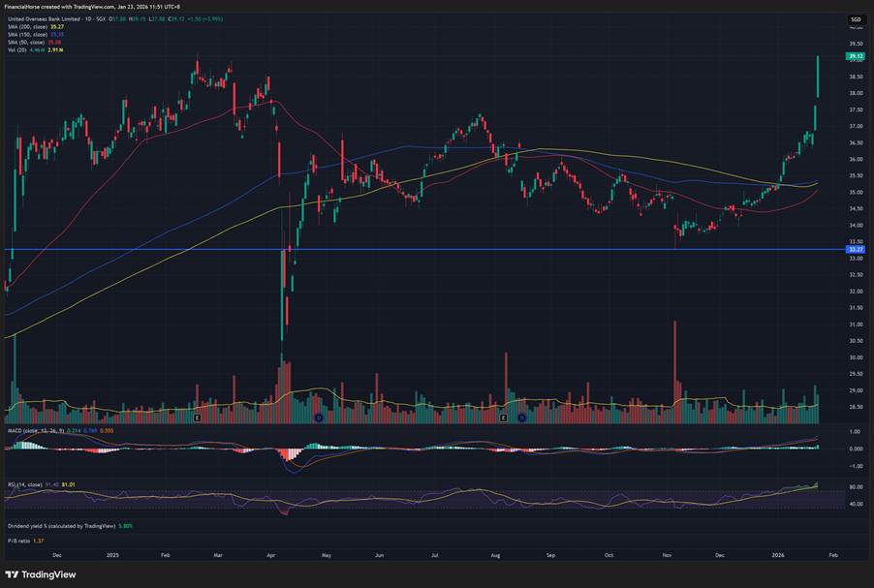Click the first 'D' dividend marker near April
The height and width of the screenshot is (588, 874).
click(x=318, y=418)
